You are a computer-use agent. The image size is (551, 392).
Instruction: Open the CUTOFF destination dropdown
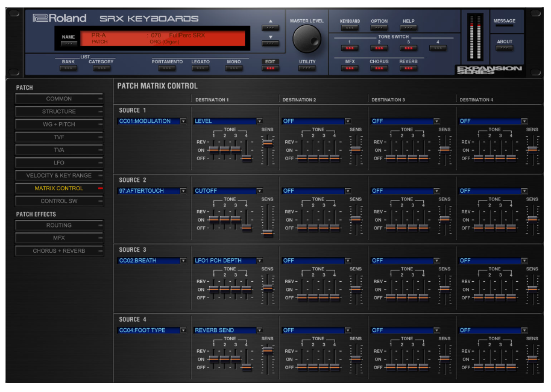(x=228, y=191)
